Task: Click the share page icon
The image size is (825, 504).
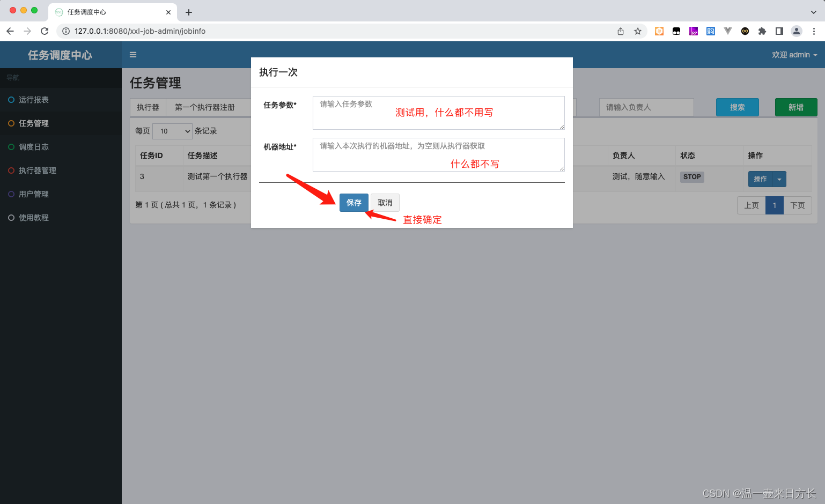Action: [621, 31]
